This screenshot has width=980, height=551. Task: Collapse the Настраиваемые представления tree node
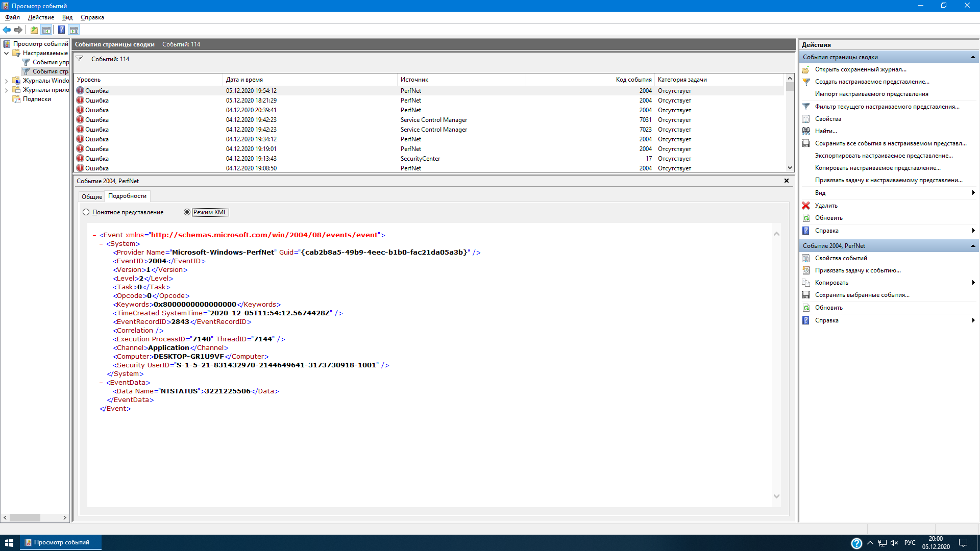pyautogui.click(x=6, y=53)
